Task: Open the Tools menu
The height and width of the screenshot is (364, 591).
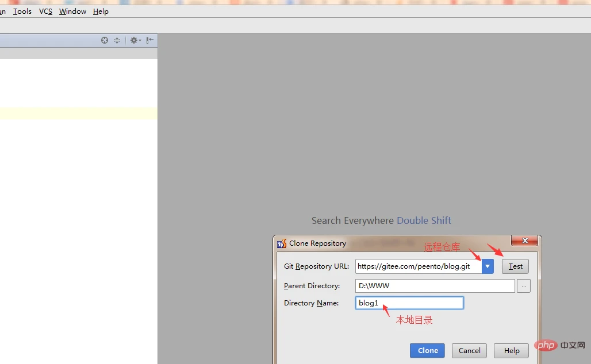Action: [22, 11]
